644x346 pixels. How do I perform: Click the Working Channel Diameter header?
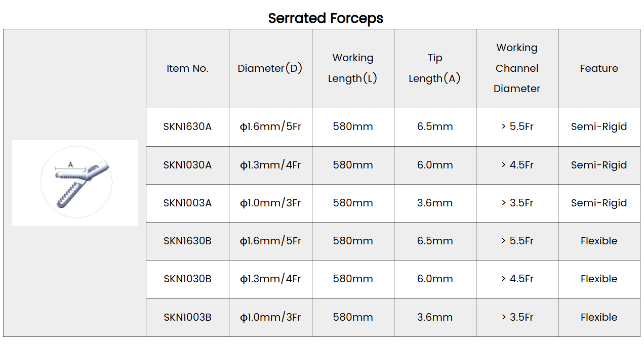point(517,68)
